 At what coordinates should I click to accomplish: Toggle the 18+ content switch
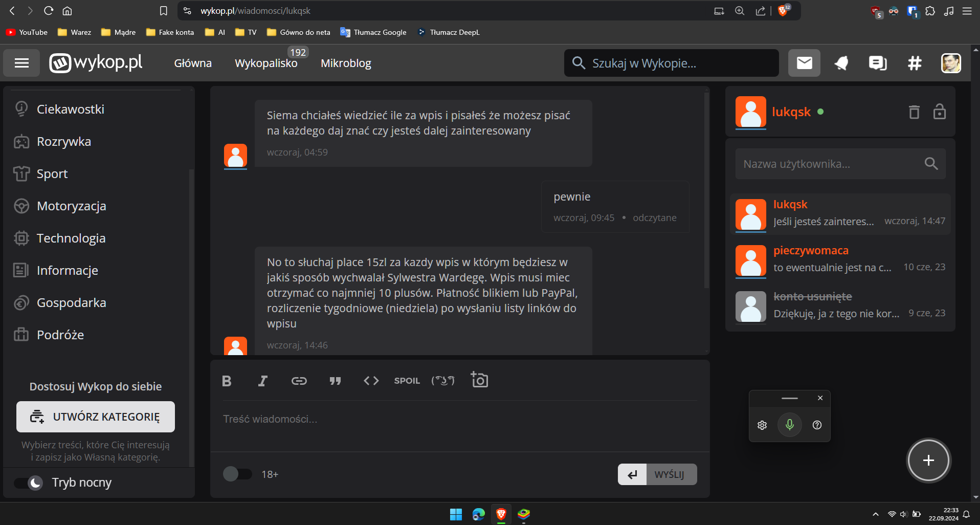click(237, 474)
